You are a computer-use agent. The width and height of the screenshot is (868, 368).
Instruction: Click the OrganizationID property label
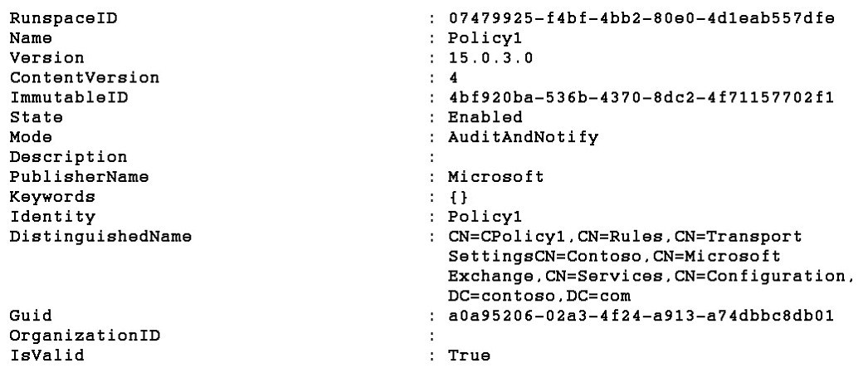85,336
